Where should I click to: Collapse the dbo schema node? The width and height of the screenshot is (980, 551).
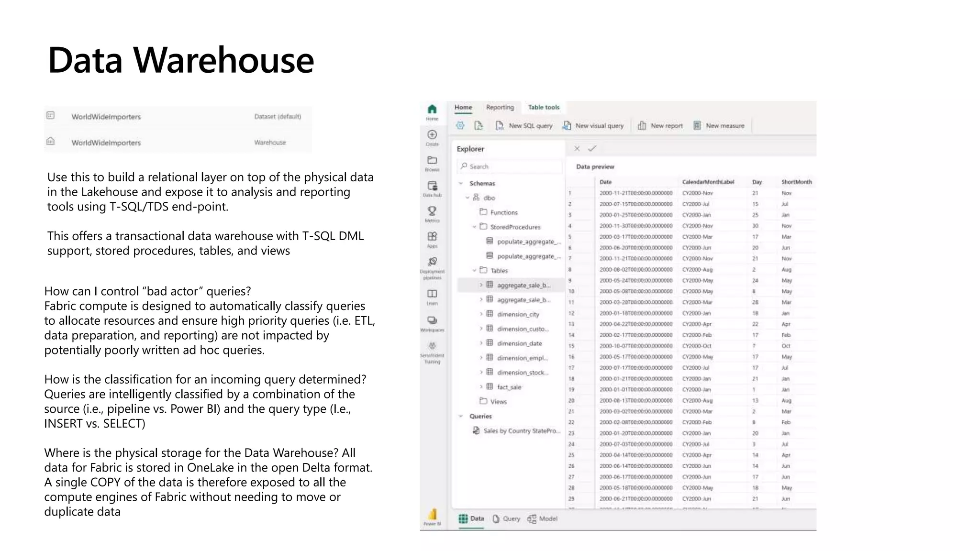pos(468,198)
